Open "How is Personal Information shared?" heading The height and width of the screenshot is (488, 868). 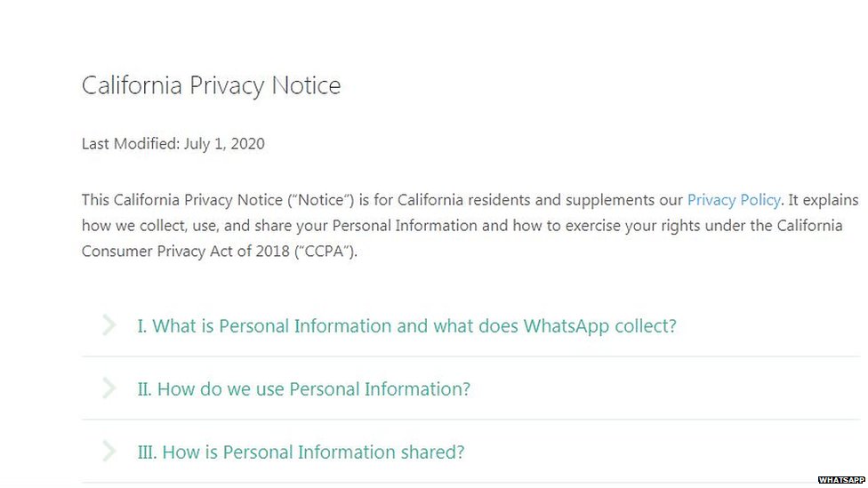[x=301, y=452]
